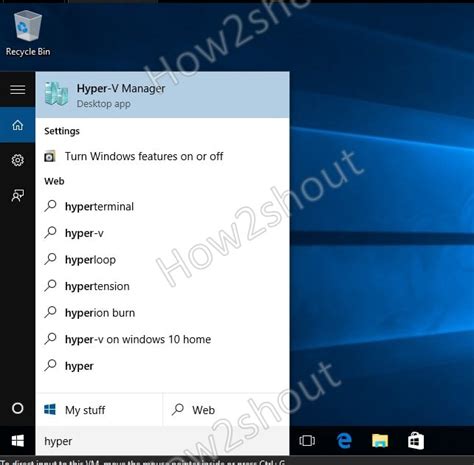The width and height of the screenshot is (474, 465).
Task: Click the Windows features control panel icon
Action: click(50, 156)
